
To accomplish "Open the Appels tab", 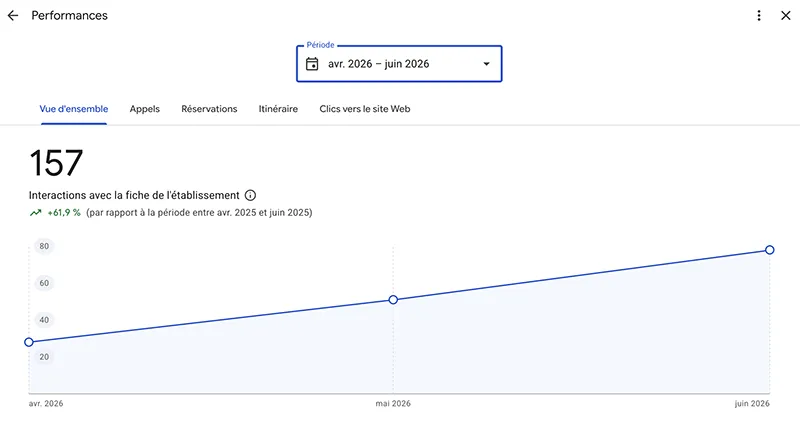I will [144, 109].
